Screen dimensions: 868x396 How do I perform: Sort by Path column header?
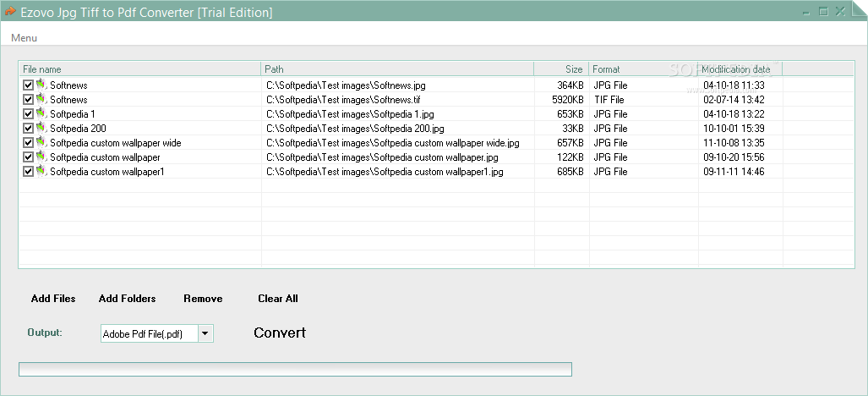coord(397,69)
